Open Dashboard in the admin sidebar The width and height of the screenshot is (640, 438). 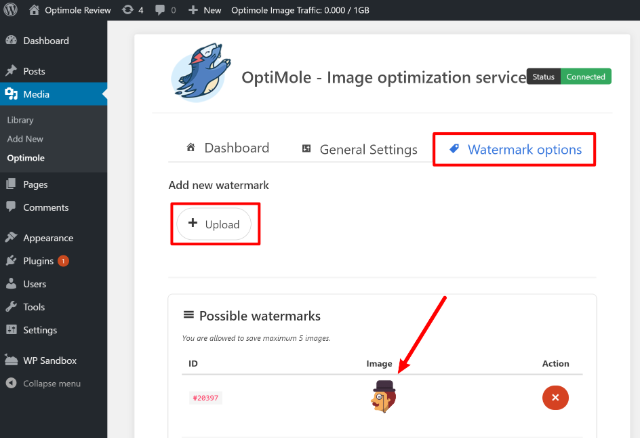tap(46, 41)
